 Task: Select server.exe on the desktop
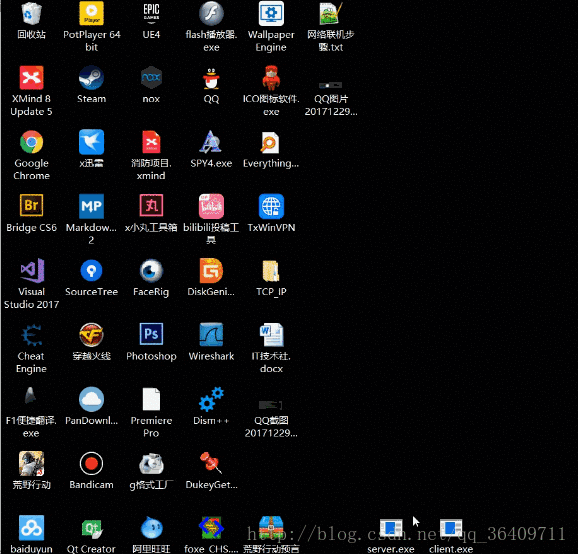391,528
